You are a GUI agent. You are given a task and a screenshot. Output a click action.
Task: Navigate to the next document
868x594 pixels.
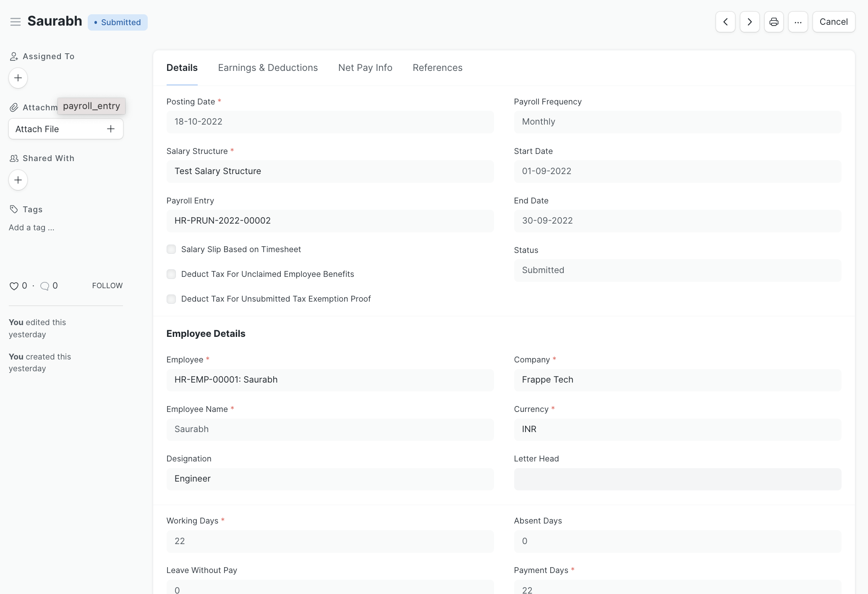tap(750, 21)
